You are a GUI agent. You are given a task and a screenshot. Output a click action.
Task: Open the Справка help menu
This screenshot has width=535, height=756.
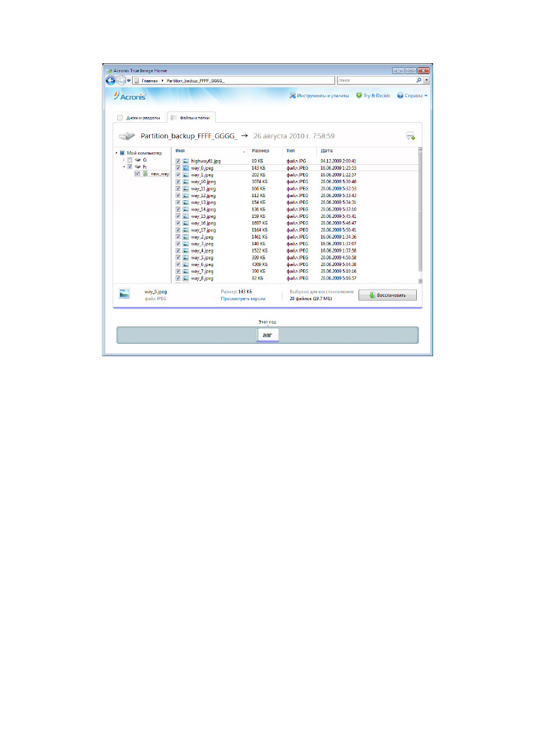412,96
